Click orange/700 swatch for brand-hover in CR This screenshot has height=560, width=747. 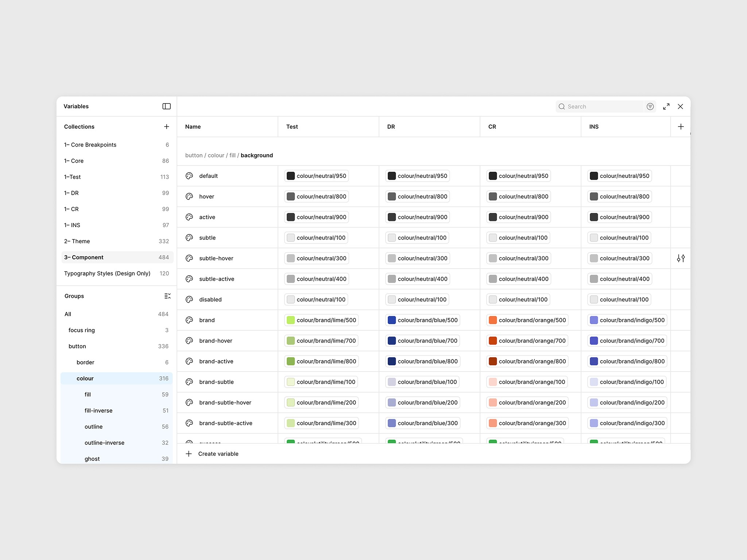[x=493, y=341]
